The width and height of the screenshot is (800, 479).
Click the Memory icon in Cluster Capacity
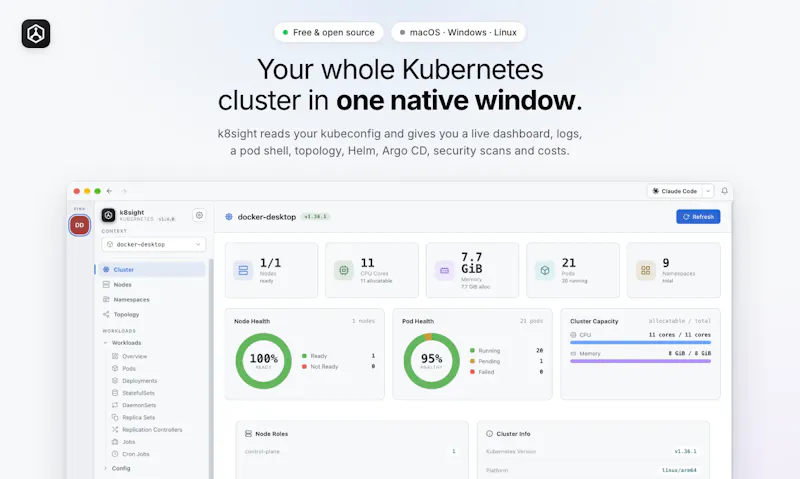pyautogui.click(x=573, y=354)
